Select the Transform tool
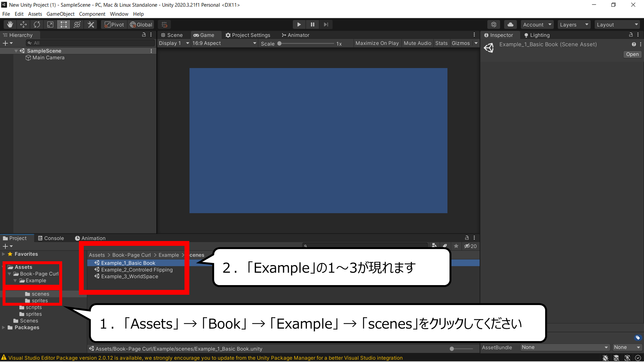Image resolution: width=644 pixels, height=362 pixels. (77, 24)
